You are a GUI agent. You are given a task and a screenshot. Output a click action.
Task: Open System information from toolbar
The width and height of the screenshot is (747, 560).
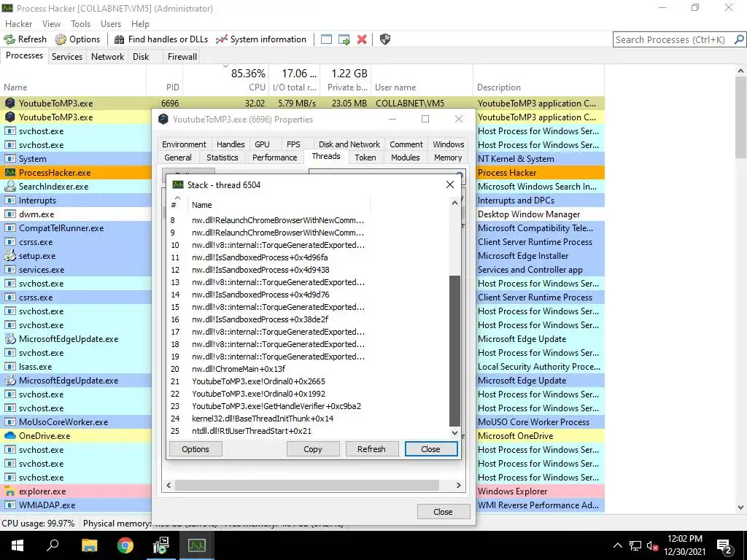(x=261, y=39)
